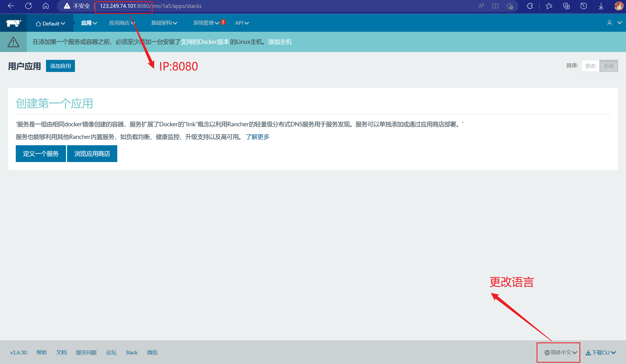626x364 pixels.
Task: Open the user account icon menu
Action: [609, 23]
